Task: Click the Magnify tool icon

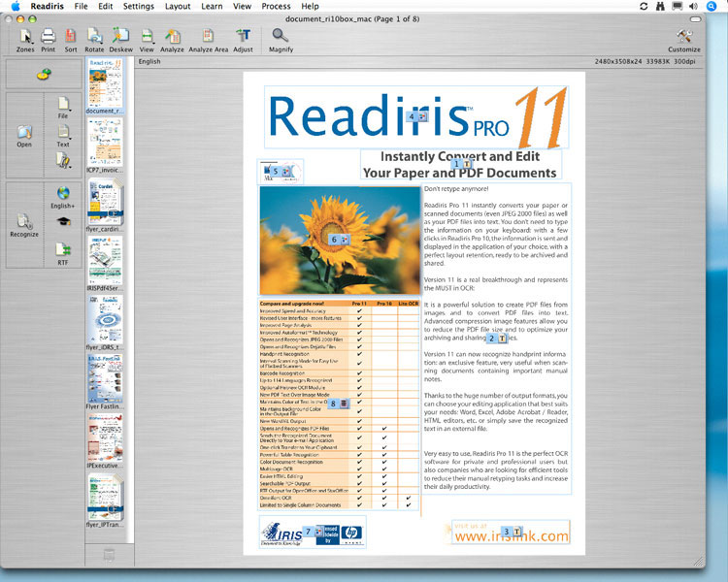Action: tap(281, 36)
